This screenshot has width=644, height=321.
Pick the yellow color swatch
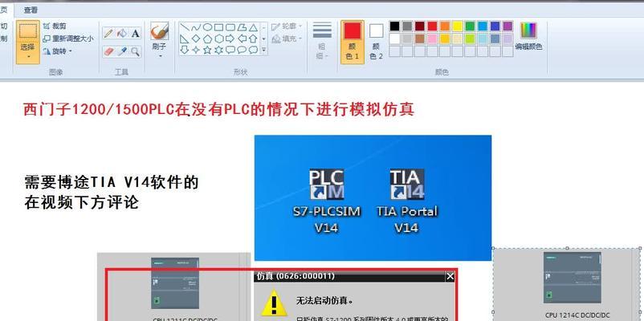(457, 26)
